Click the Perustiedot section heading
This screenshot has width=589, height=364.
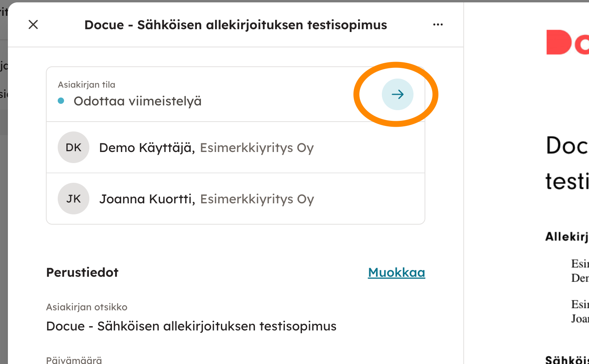(82, 272)
